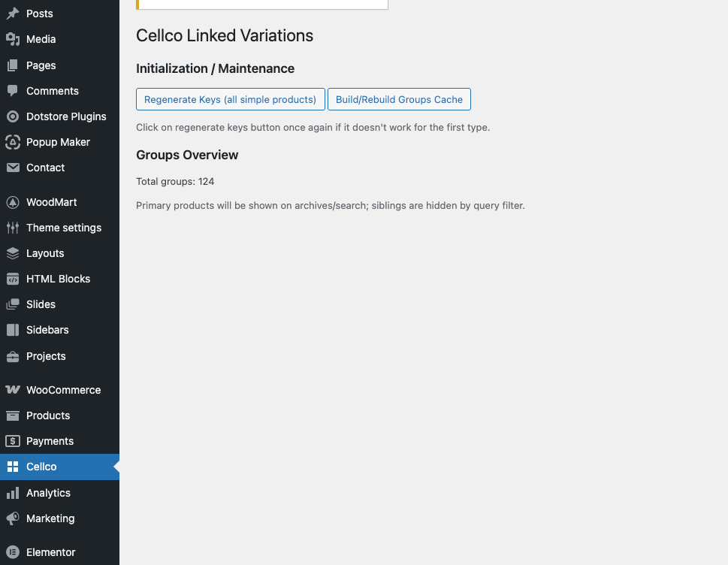Go to Projects in the admin menu
Viewport: 728px width, 565px height.
pyautogui.click(x=60, y=356)
